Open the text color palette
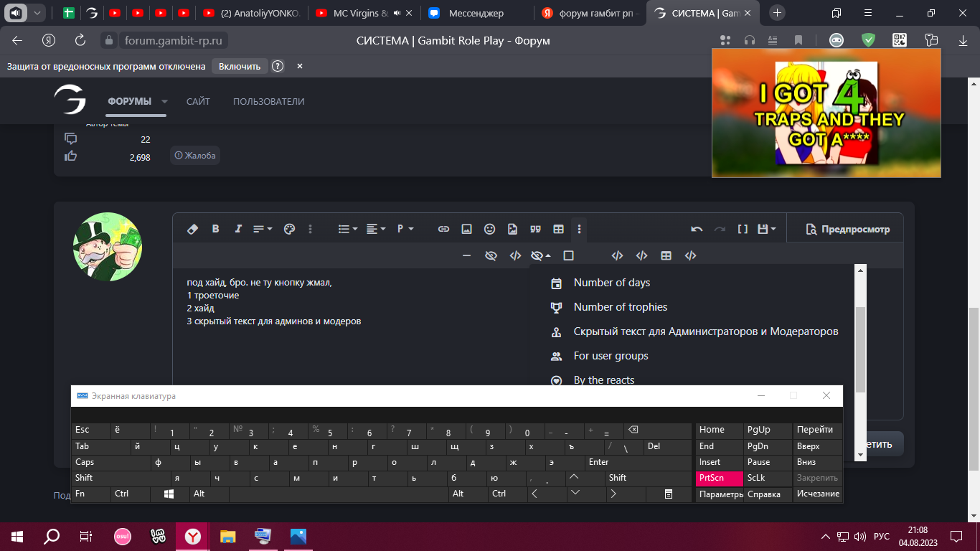980x551 pixels. click(x=289, y=229)
